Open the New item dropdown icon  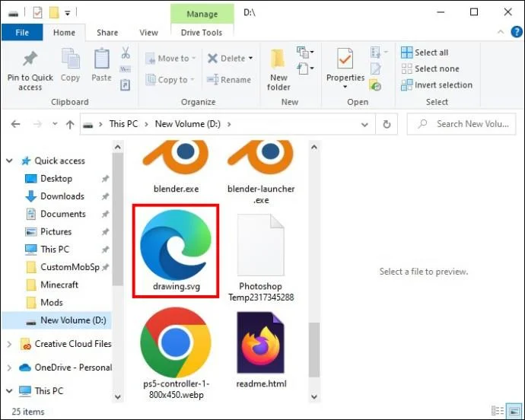click(305, 52)
